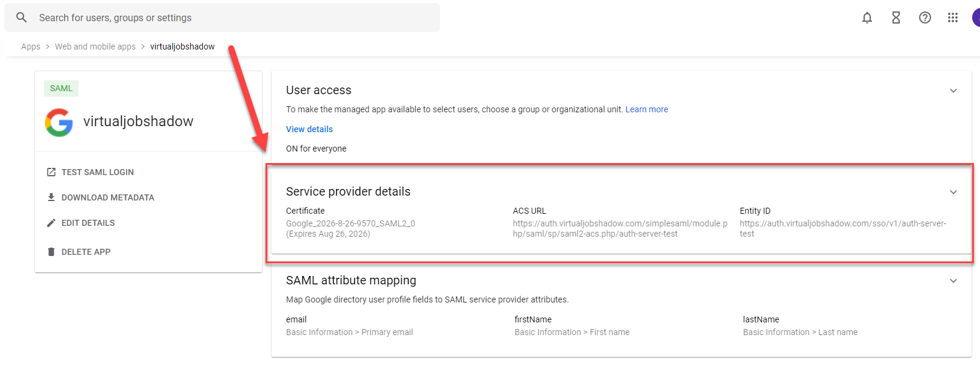Screen dimensions: 980x384
Task: Click the Delete App trash icon
Action: 51,252
